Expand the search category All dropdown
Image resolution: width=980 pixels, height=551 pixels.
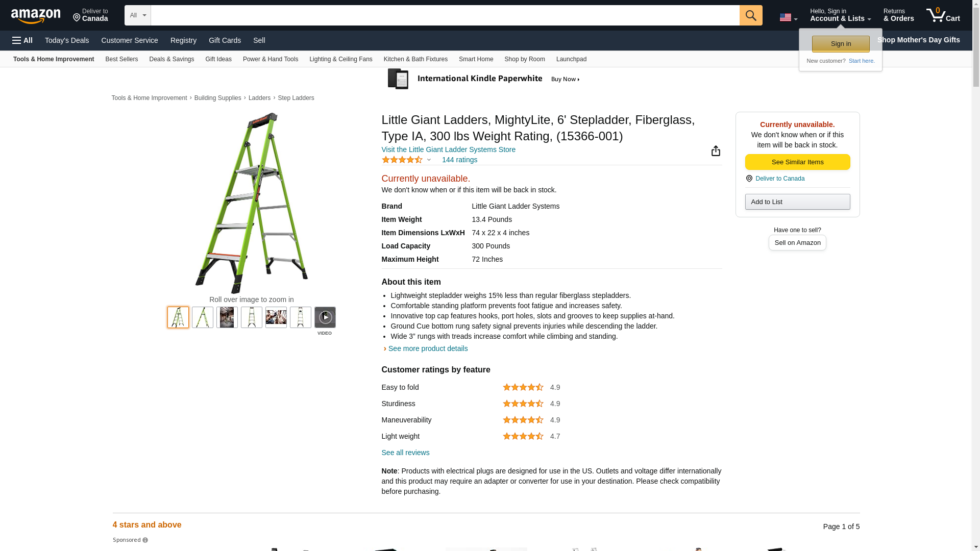(x=137, y=15)
